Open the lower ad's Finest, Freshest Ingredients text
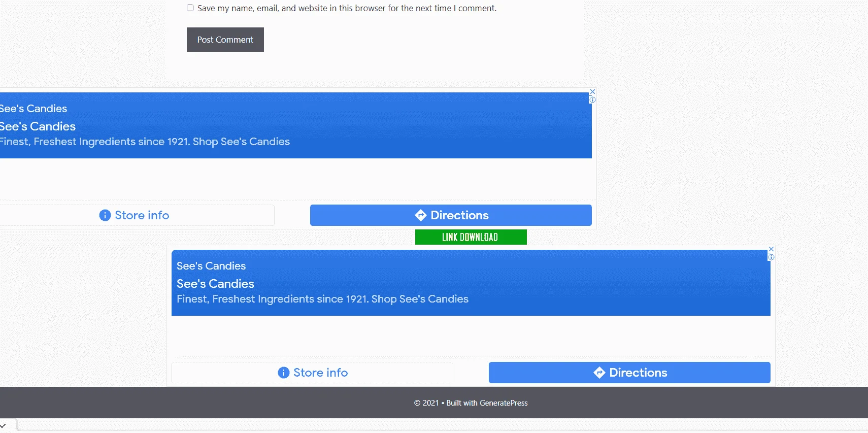 click(322, 299)
